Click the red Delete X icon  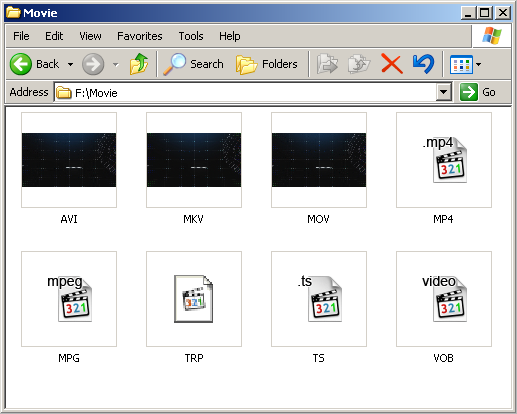pos(392,64)
